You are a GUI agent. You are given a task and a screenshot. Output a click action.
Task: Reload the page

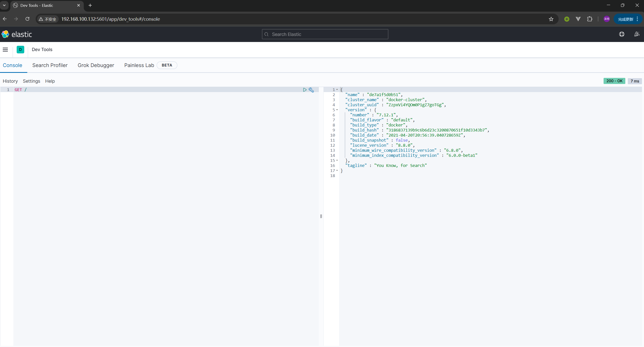(28, 19)
